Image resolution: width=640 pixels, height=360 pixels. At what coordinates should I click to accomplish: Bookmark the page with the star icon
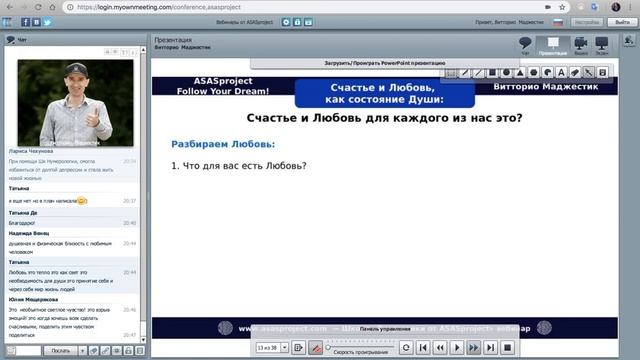(562, 7)
